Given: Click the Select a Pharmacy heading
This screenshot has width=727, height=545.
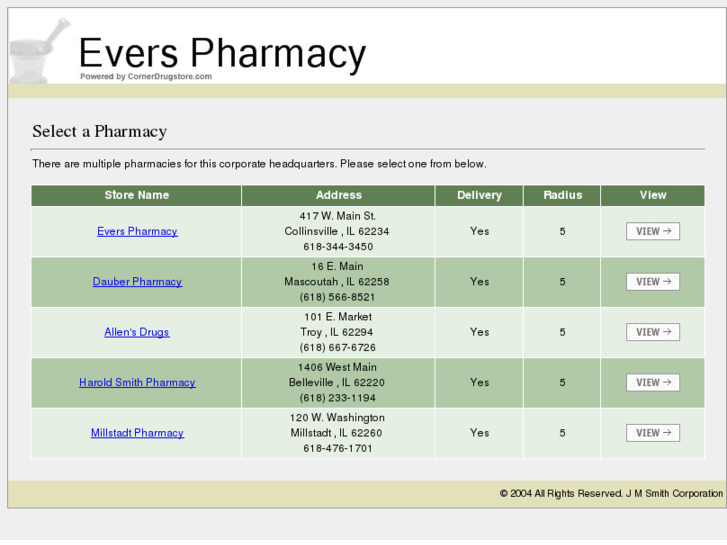Looking at the screenshot, I should point(100,131).
